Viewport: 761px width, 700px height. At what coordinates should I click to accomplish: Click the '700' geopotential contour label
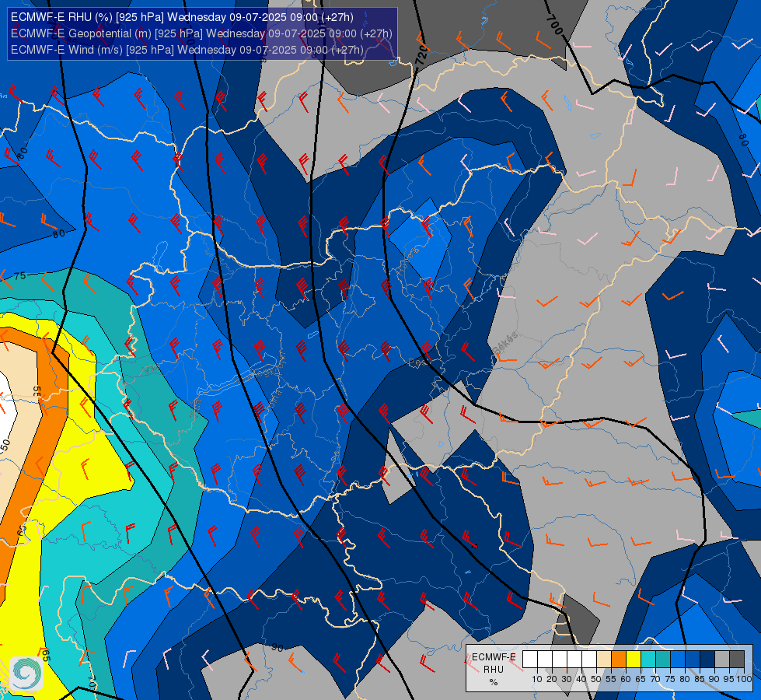(554, 25)
